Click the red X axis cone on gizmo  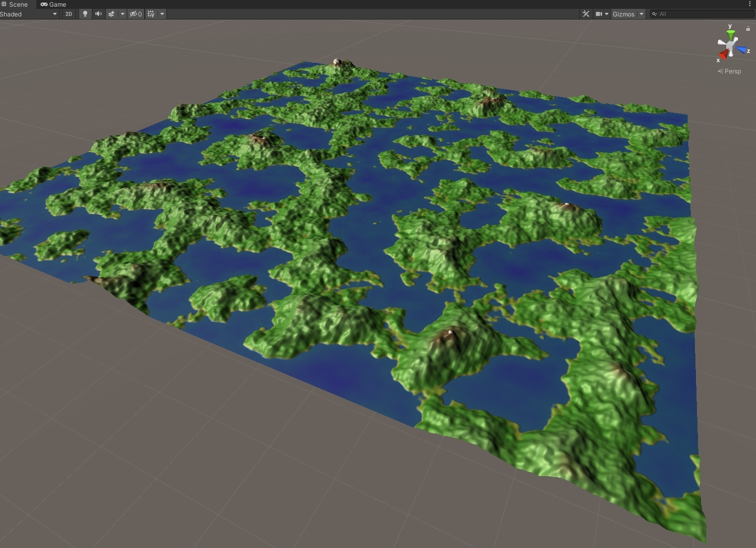(x=723, y=54)
